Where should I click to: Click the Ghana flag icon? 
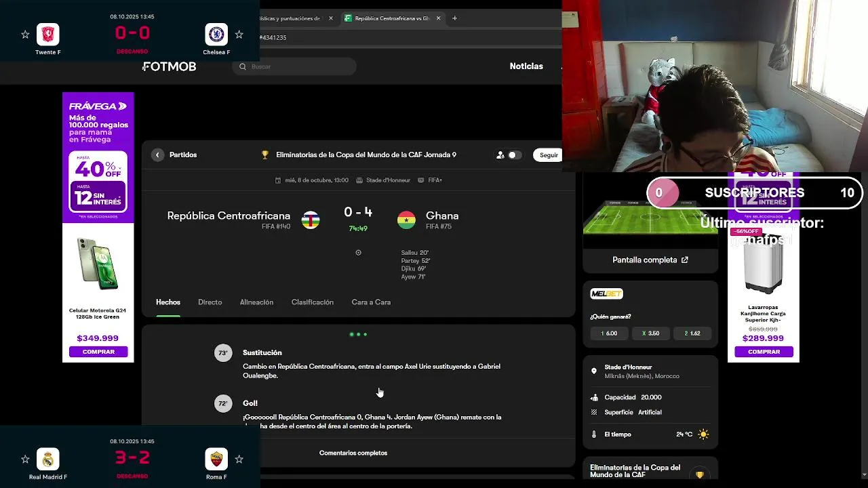(406, 220)
